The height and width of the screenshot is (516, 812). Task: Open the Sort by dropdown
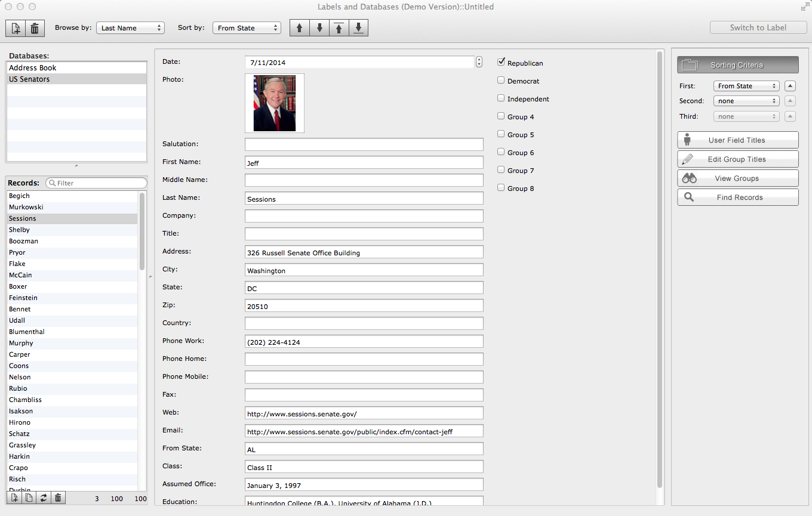(247, 28)
